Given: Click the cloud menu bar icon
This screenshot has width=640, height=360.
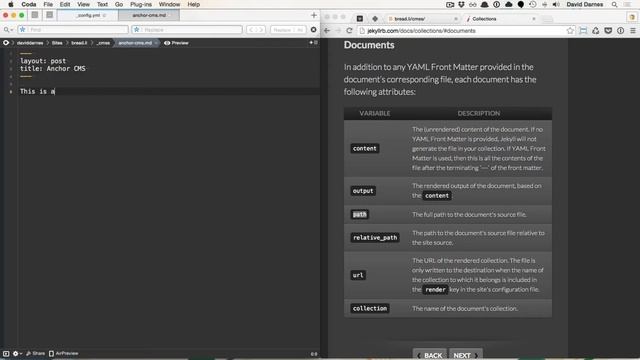Looking at the screenshot, I should (x=509, y=4).
